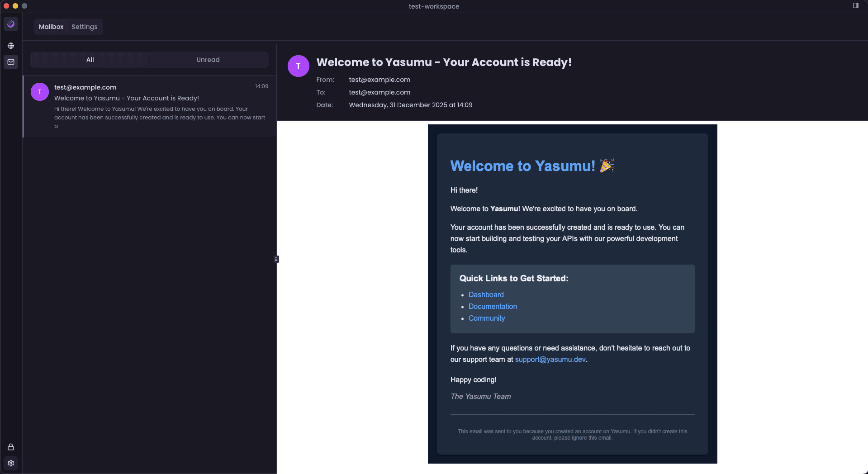Open the gear settings icon at bottom-left

(x=11, y=463)
